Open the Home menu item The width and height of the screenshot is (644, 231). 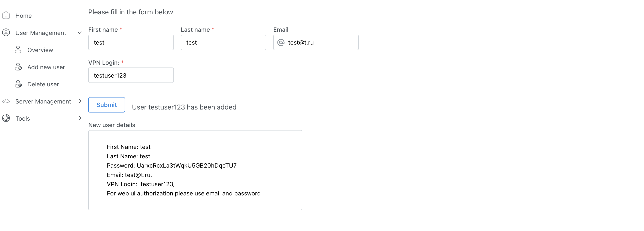click(x=24, y=16)
